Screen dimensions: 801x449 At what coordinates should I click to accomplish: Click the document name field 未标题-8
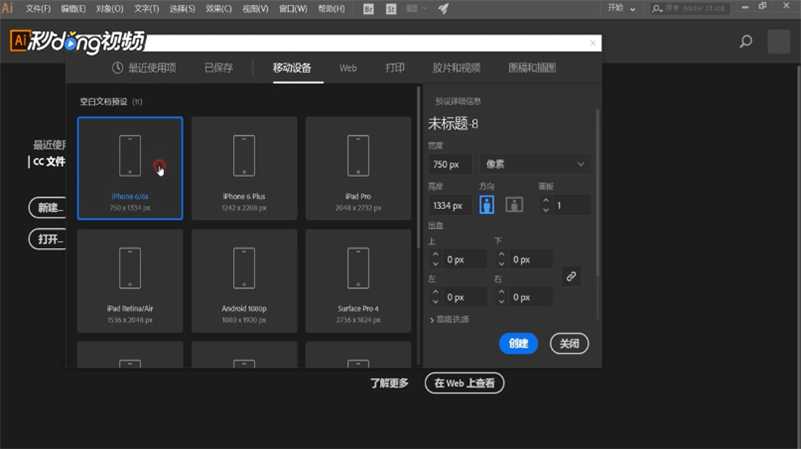pyautogui.click(x=509, y=124)
